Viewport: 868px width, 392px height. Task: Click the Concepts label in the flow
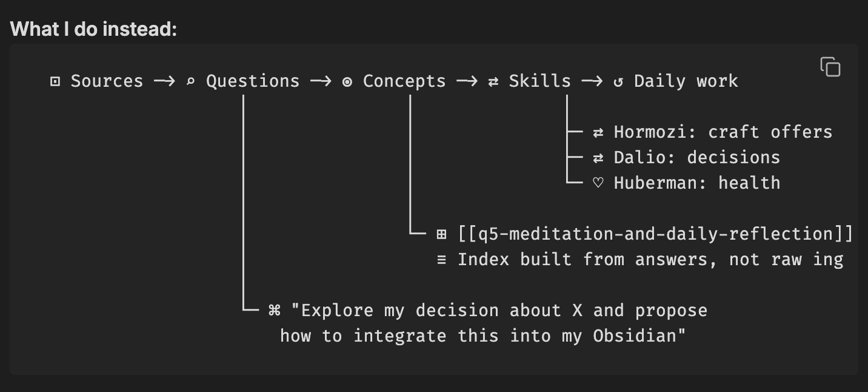(404, 81)
